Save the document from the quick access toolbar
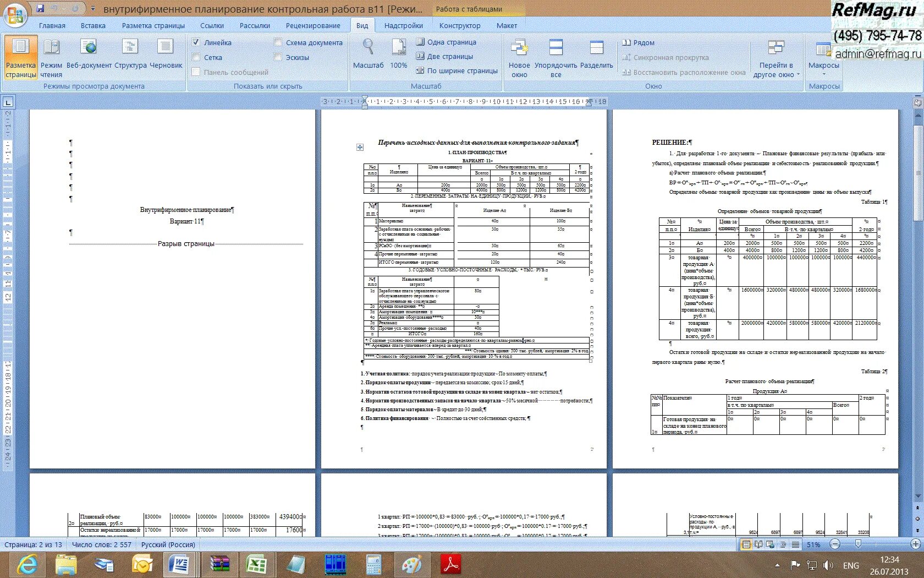The width and height of the screenshot is (924, 578). [40, 9]
